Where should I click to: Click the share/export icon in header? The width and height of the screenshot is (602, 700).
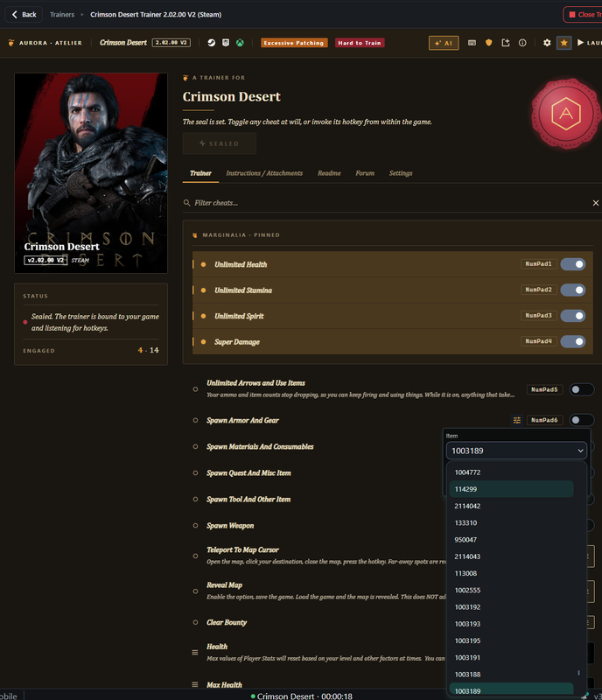tap(506, 43)
